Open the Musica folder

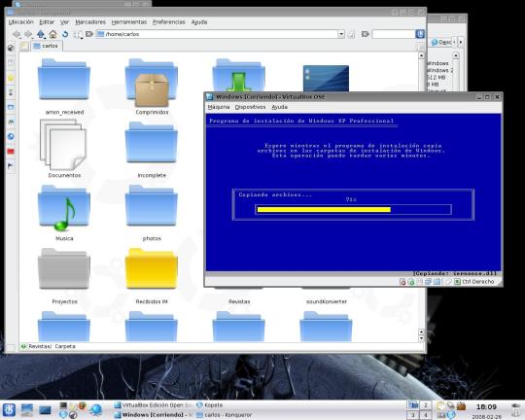(x=64, y=208)
